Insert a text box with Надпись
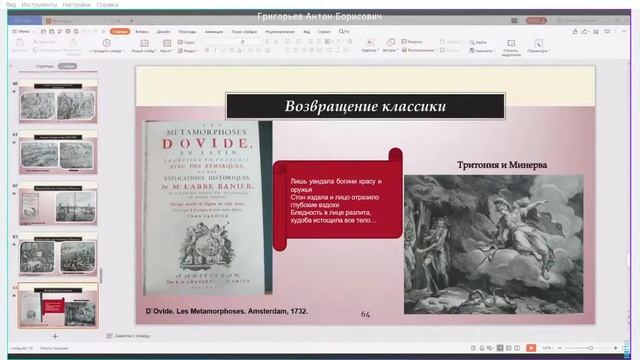Screen dimensions: 640x360 click(x=370, y=45)
